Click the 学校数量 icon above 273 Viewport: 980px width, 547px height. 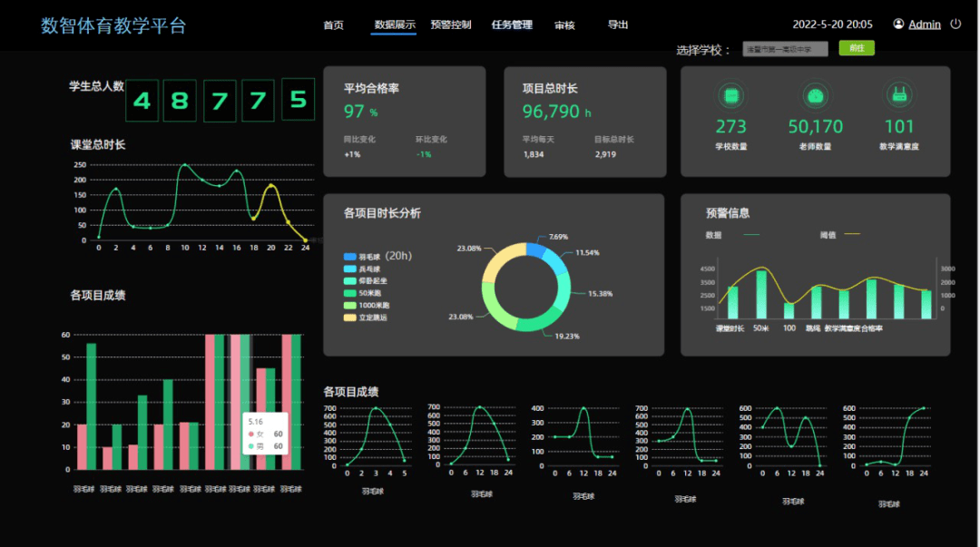[x=730, y=95]
